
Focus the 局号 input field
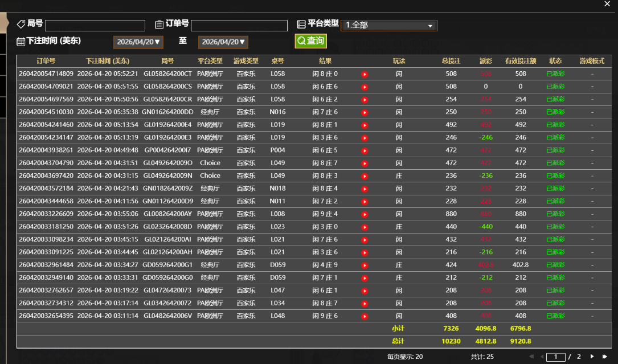[95, 26]
